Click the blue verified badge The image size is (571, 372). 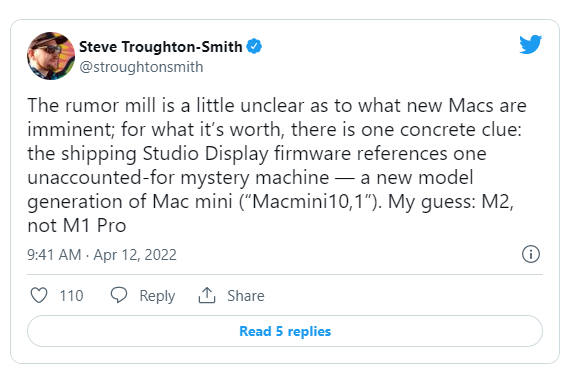point(254,46)
